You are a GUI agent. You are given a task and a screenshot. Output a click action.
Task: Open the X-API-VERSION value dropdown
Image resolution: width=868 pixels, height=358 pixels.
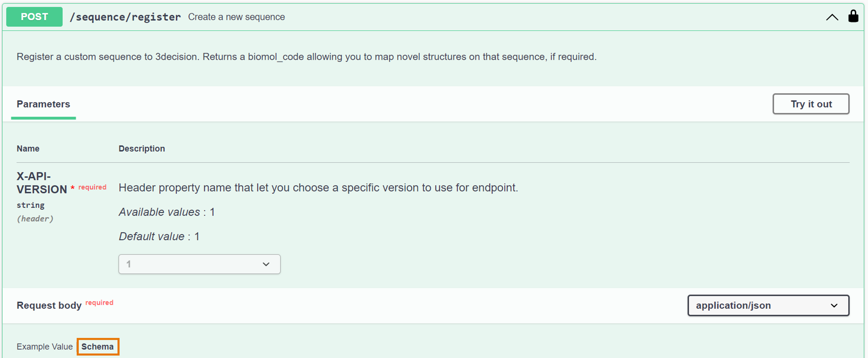pos(200,264)
